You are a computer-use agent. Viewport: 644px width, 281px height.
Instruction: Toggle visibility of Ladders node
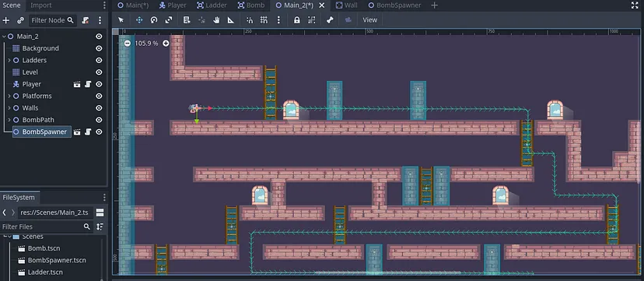point(99,60)
